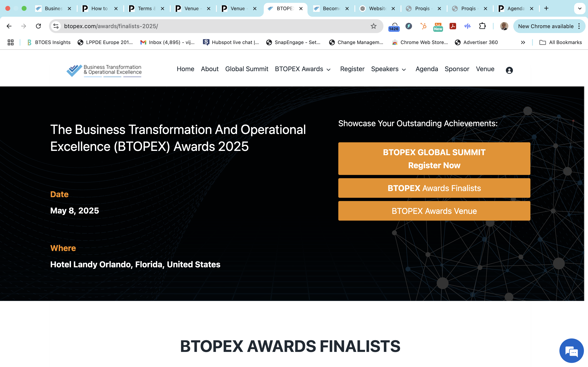Image resolution: width=588 pixels, height=367 pixels.
Task: Click the BTOPEX Awards Venue button
Action: pyautogui.click(x=434, y=211)
